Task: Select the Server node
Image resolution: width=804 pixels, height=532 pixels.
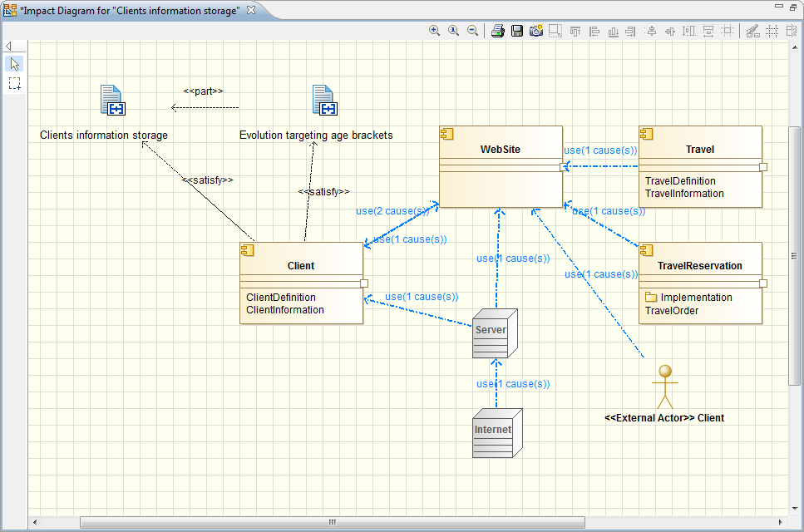Action: click(495, 333)
